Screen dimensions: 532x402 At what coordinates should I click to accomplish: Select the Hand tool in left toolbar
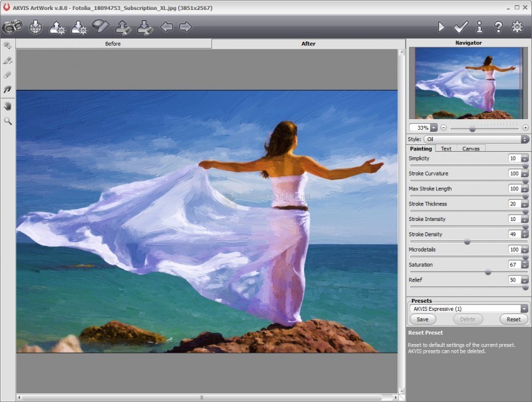(x=8, y=106)
